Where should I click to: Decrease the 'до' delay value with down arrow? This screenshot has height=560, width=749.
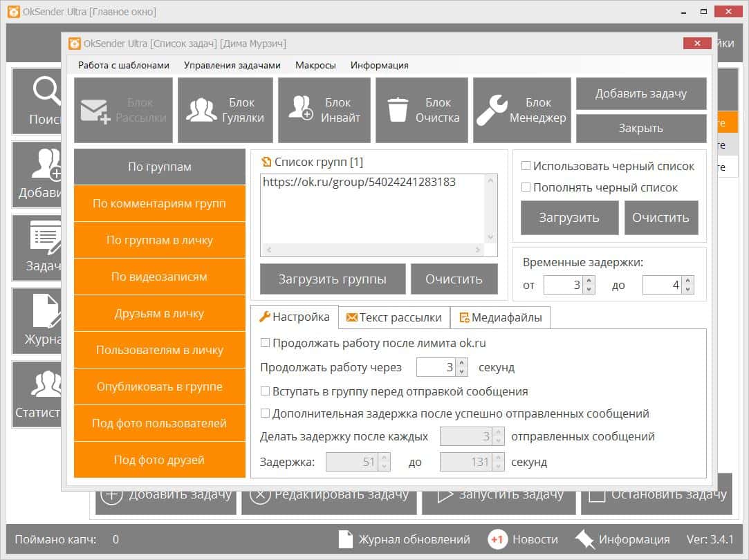tap(688, 289)
